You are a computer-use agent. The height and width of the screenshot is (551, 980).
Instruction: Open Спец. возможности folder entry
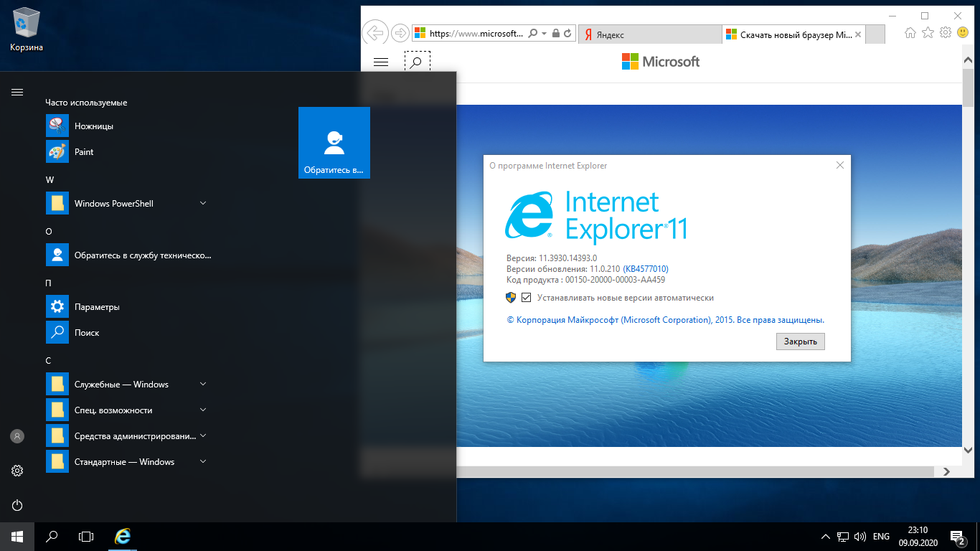point(129,410)
